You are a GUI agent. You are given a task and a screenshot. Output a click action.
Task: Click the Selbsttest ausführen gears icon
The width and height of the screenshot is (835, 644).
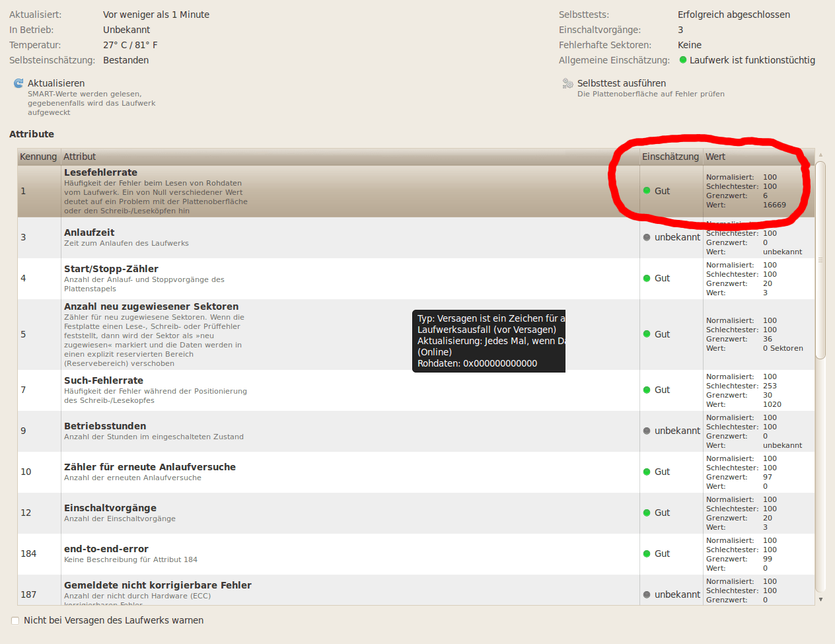coord(567,83)
